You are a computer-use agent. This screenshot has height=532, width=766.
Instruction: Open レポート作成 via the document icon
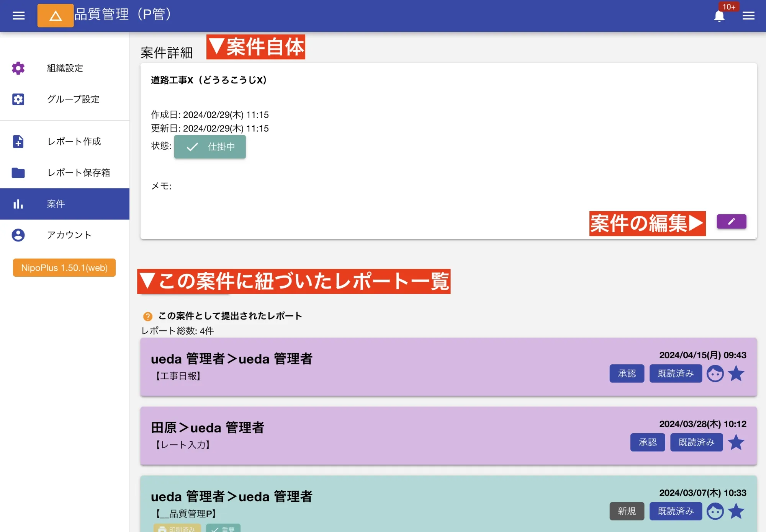pyautogui.click(x=18, y=142)
